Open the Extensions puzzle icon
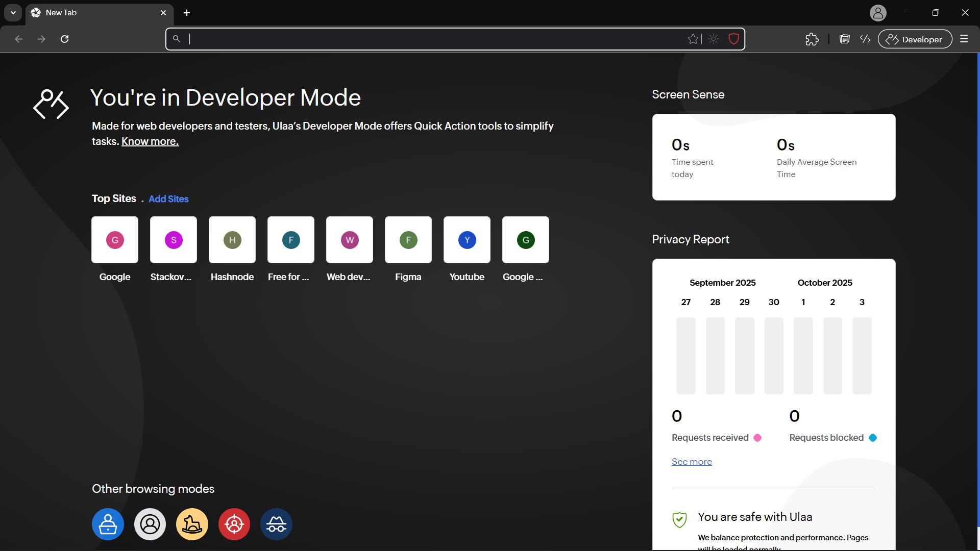Viewport: 980px width, 551px height. (812, 39)
